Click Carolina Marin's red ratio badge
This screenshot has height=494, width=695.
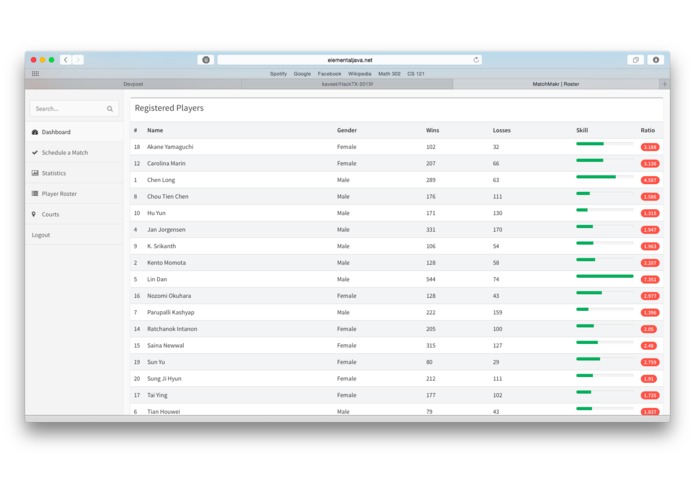pos(650,163)
